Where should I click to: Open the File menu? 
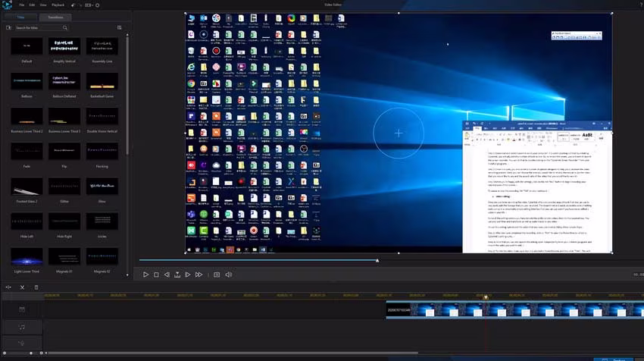point(22,5)
